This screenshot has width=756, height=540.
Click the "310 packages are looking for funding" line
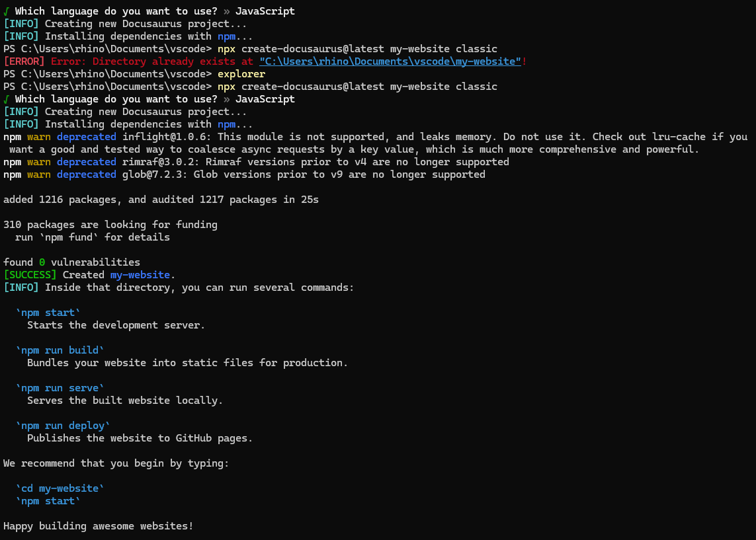pyautogui.click(x=110, y=225)
